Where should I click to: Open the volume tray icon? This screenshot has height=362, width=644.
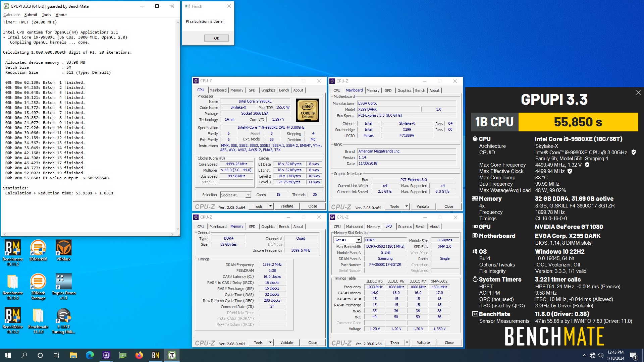point(601,355)
